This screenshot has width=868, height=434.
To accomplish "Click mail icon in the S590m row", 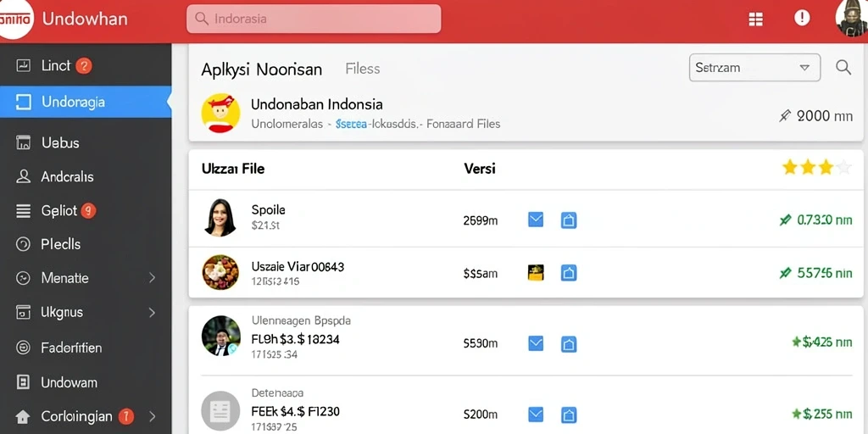I will (536, 344).
